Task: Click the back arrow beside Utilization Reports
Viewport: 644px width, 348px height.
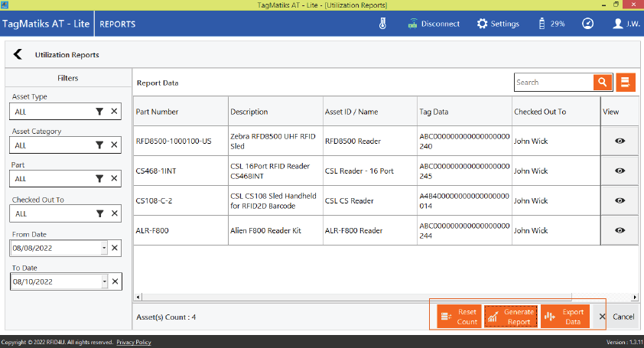Action: 18,54
